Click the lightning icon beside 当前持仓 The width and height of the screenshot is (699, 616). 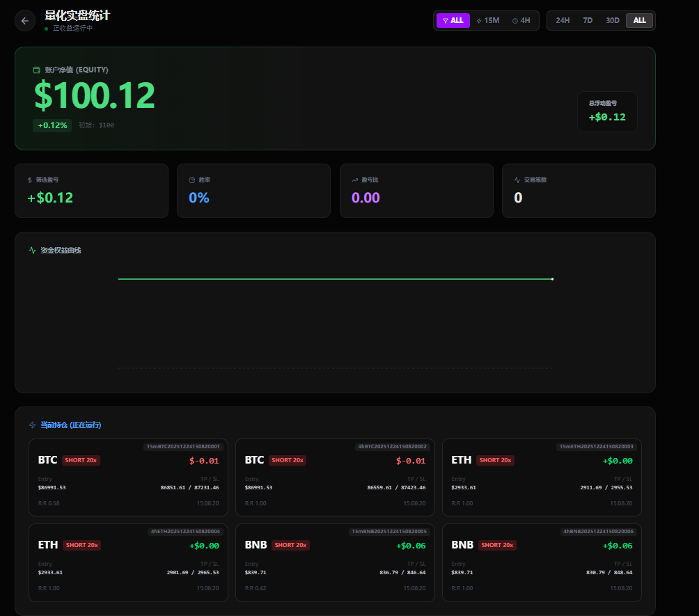[x=33, y=425]
